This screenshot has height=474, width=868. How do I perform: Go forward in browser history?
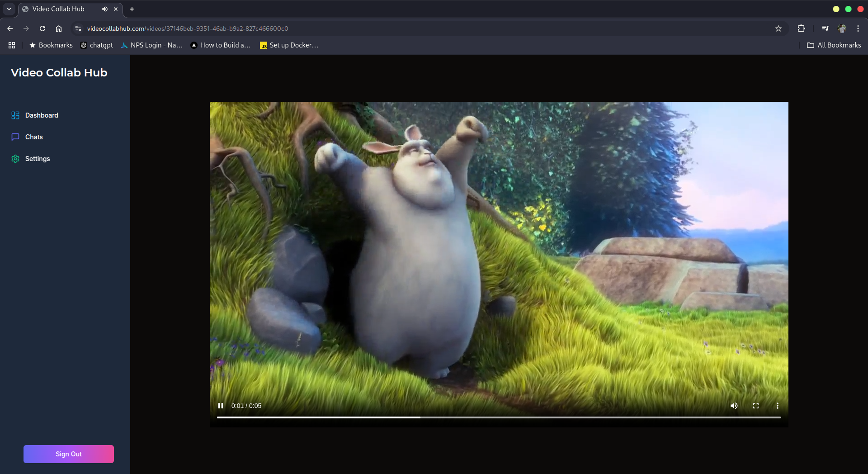pos(26,28)
